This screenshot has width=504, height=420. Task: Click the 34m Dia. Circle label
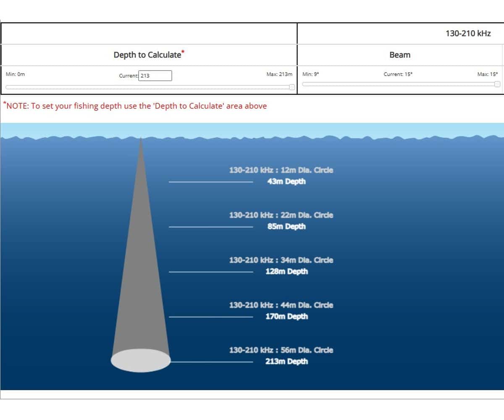[x=281, y=260]
